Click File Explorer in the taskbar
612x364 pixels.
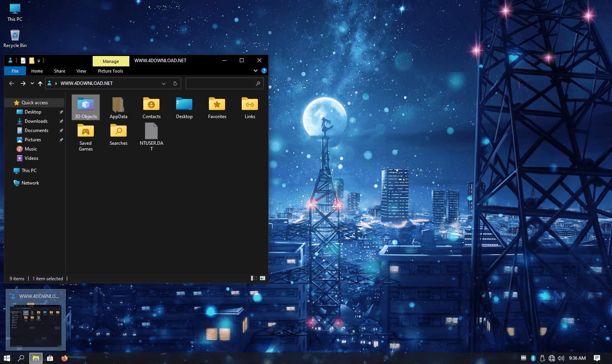click(36, 358)
